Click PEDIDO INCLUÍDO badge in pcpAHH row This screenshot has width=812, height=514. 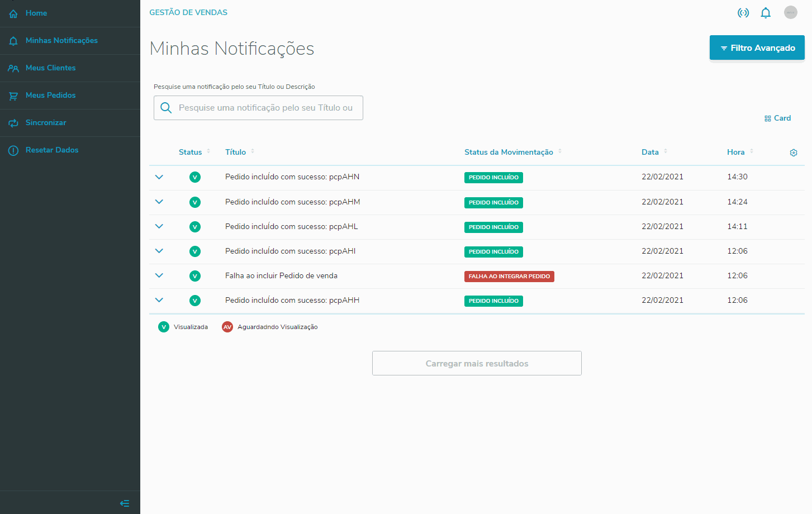coord(493,301)
